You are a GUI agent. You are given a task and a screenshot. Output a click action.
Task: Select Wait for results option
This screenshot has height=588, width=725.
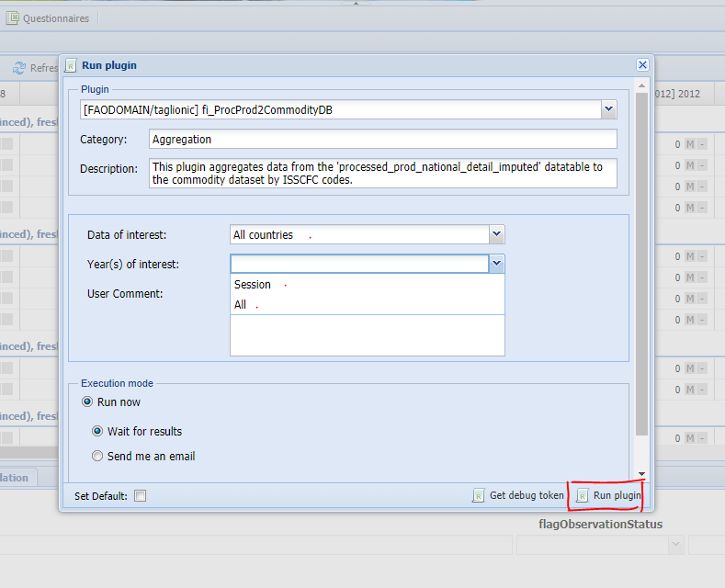pos(97,431)
